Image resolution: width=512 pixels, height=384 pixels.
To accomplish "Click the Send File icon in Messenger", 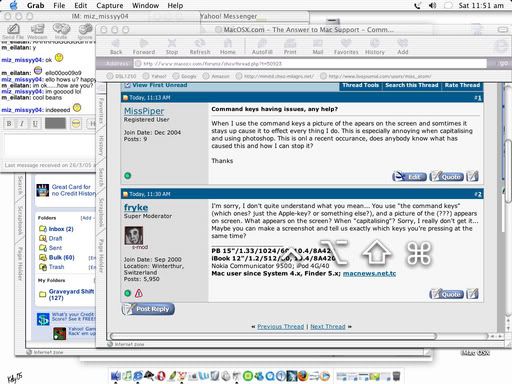I will point(13,32).
